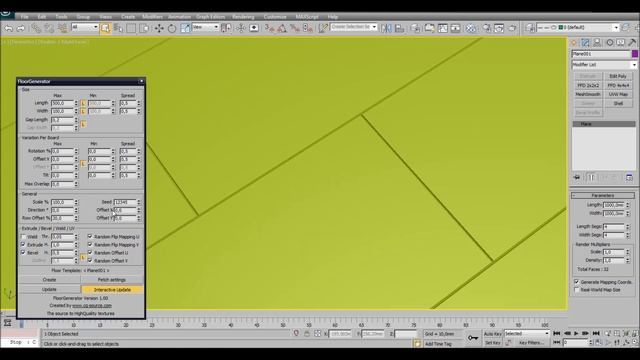This screenshot has height=360, width=640.
Task: Open the Modifier List dropdown
Action: [x=604, y=64]
